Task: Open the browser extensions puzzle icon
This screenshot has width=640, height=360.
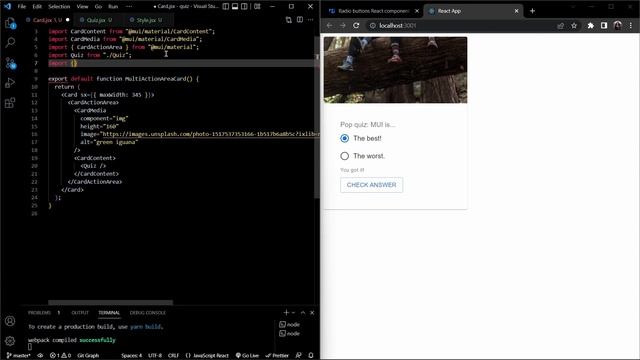Action: (x=591, y=25)
